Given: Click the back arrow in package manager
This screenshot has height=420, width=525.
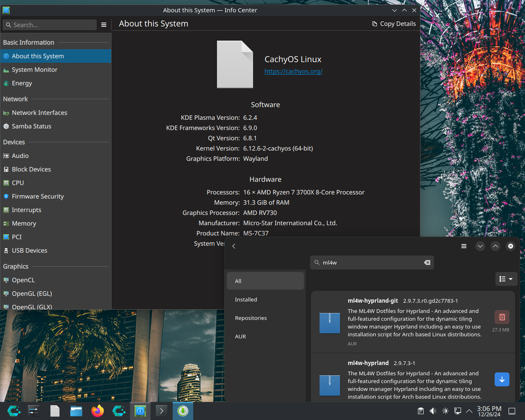Looking at the screenshot, I should [x=234, y=246].
